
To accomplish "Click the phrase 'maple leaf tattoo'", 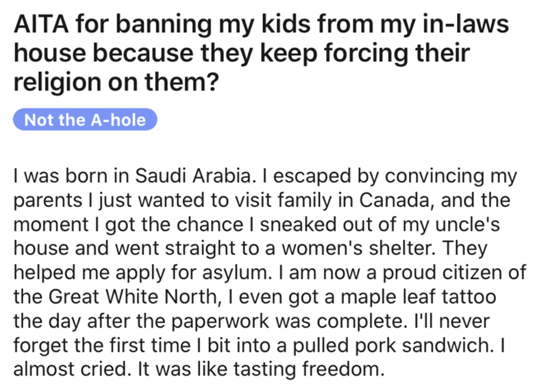I will click(x=418, y=297).
